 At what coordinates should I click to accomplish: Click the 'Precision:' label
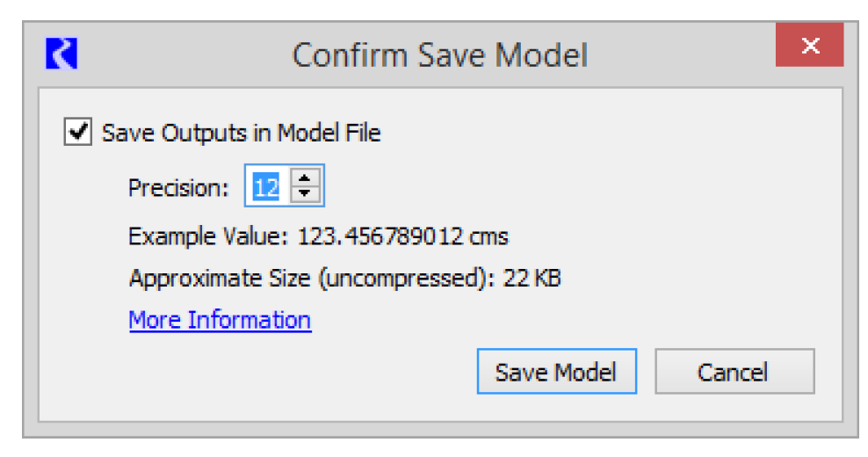coord(178,187)
